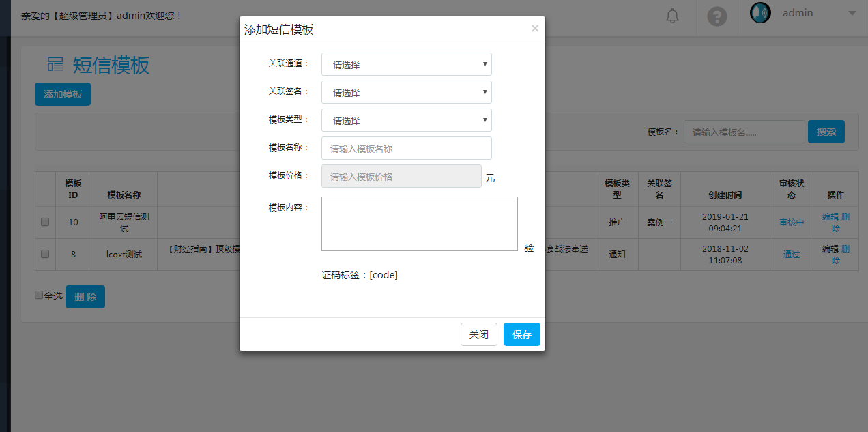Check the box for template ID 10
Screen dimensions: 868x432
click(45, 222)
